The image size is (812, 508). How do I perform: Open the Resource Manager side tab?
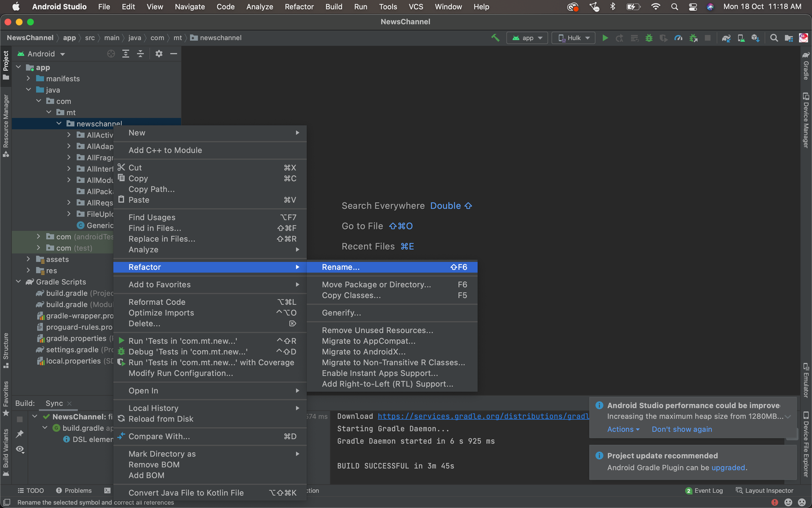(x=6, y=125)
